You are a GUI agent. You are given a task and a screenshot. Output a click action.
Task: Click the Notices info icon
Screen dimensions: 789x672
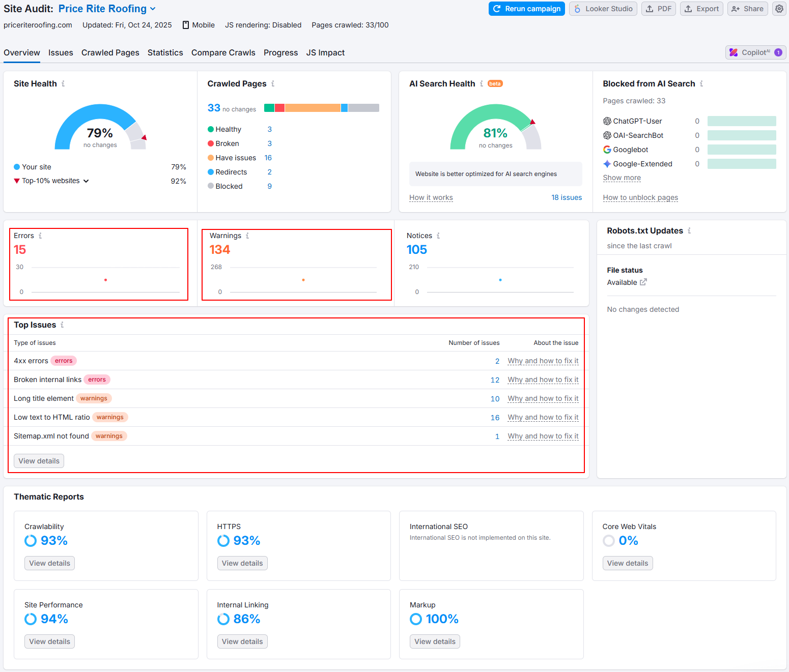click(x=438, y=236)
